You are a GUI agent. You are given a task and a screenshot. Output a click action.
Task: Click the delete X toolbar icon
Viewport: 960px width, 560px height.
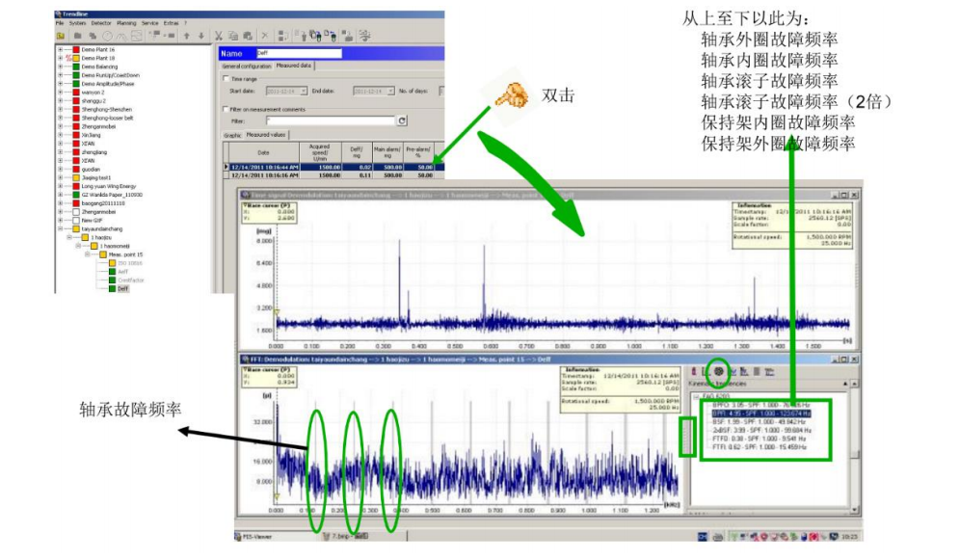point(264,36)
